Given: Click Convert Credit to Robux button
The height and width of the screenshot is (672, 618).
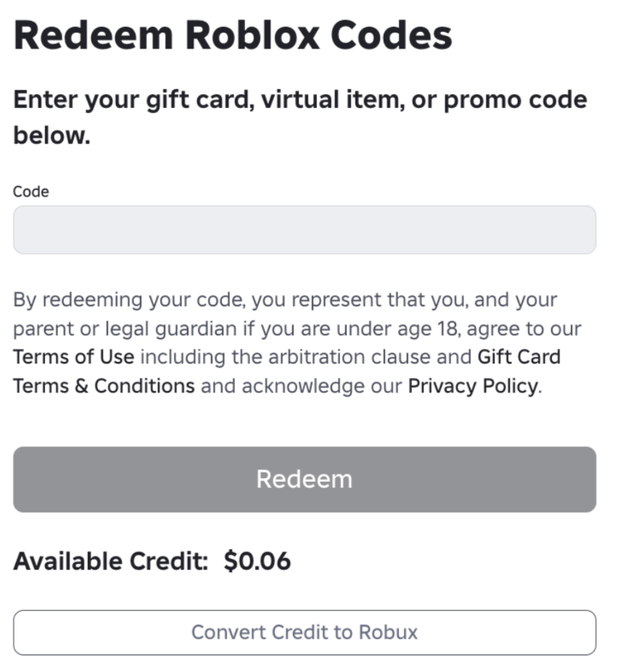Looking at the screenshot, I should point(305,632).
